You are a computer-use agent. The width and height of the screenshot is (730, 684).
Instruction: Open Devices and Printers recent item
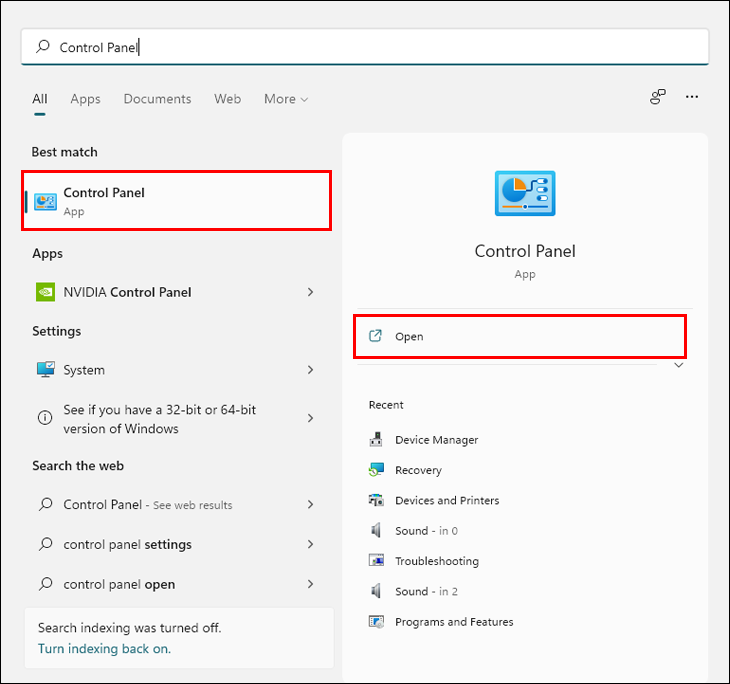pos(446,500)
